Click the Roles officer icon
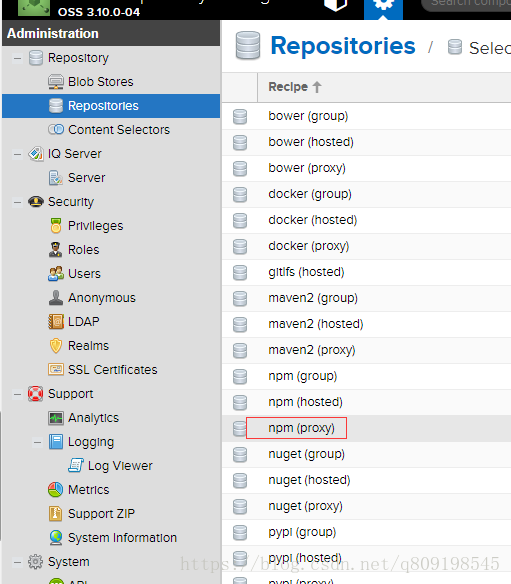Screen dimensions: 511x584 pyautogui.click(x=55, y=250)
